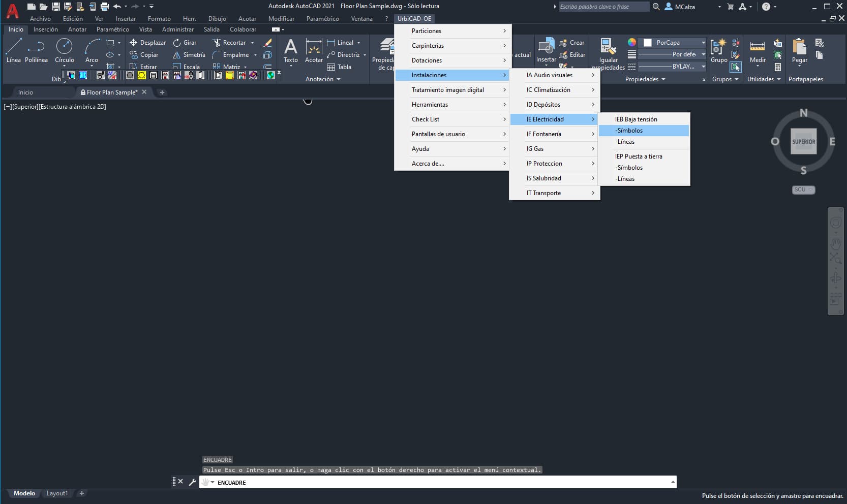Click the globe icon in floating toolbar
Screen dimensions: 847x504
pos(270,75)
